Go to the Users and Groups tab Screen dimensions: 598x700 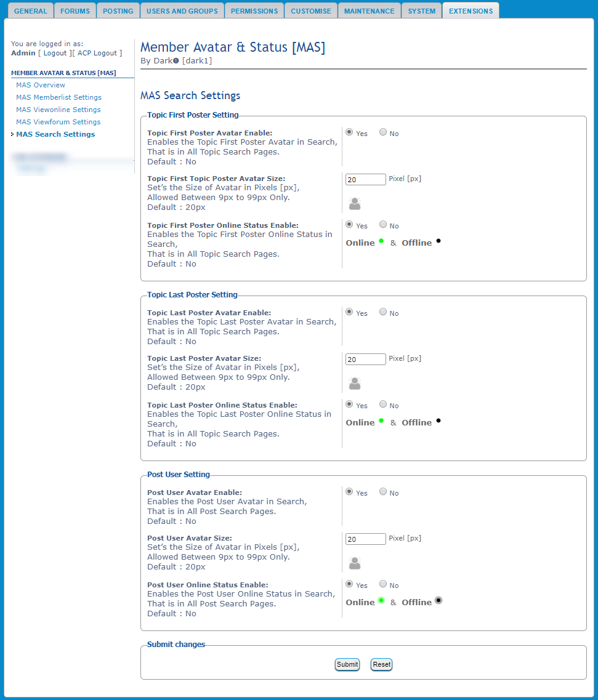(x=182, y=11)
